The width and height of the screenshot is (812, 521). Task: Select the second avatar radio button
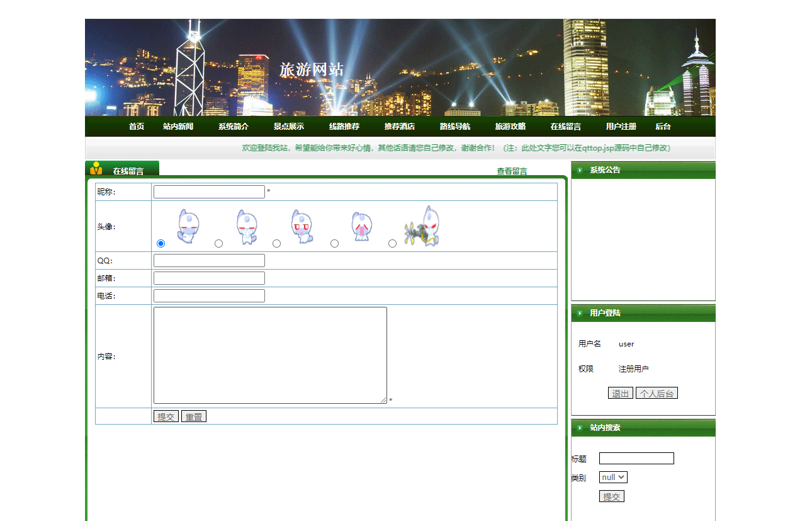tap(218, 243)
